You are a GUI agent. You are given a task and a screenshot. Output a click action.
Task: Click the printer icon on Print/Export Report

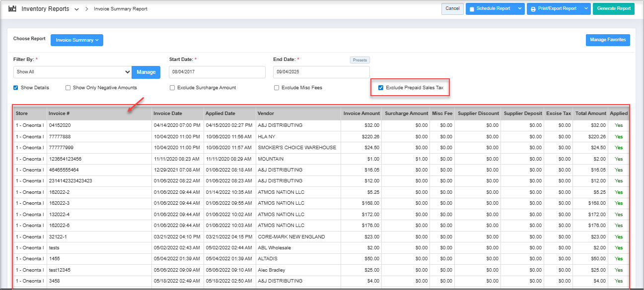[533, 9]
